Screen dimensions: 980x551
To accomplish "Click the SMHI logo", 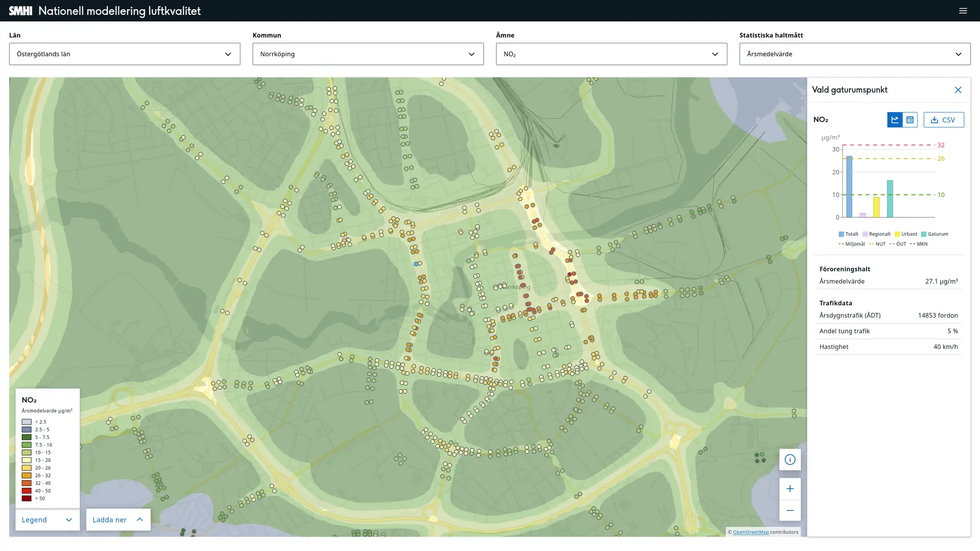I will point(20,11).
